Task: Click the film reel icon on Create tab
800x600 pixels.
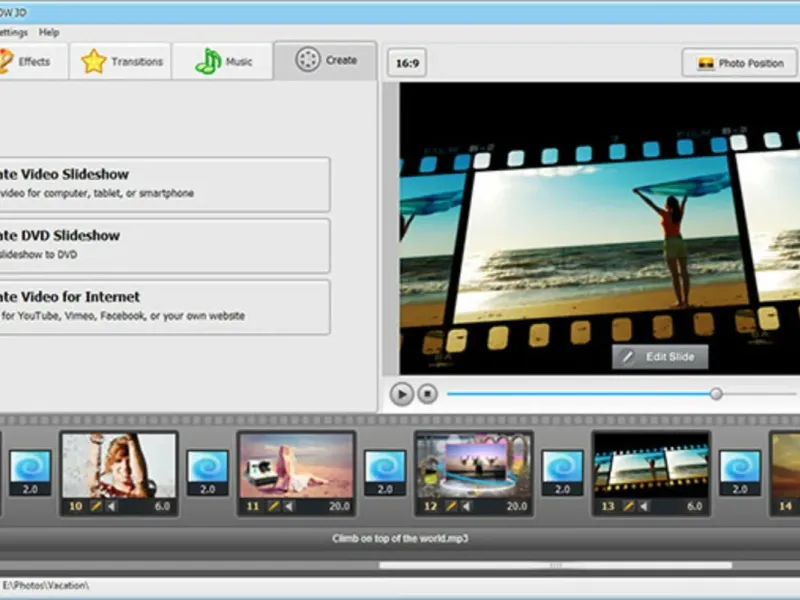Action: coord(308,60)
